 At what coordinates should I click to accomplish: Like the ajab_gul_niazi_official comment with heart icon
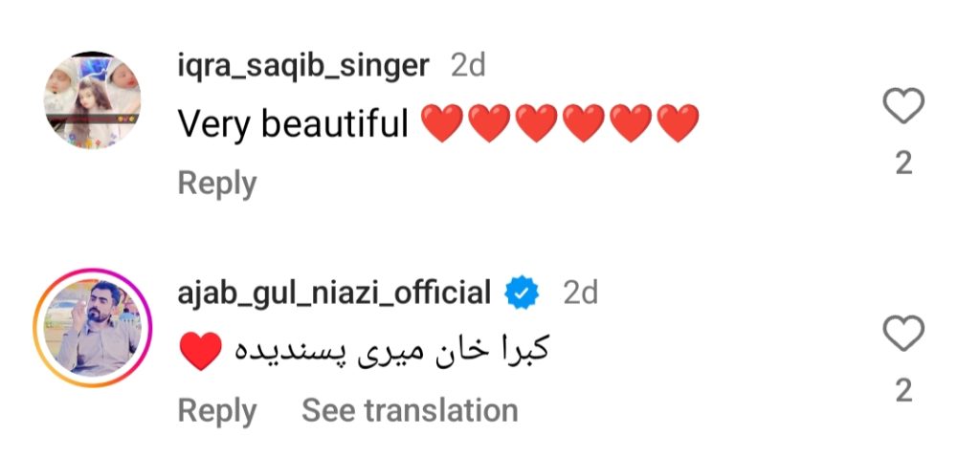pyautogui.click(x=903, y=334)
